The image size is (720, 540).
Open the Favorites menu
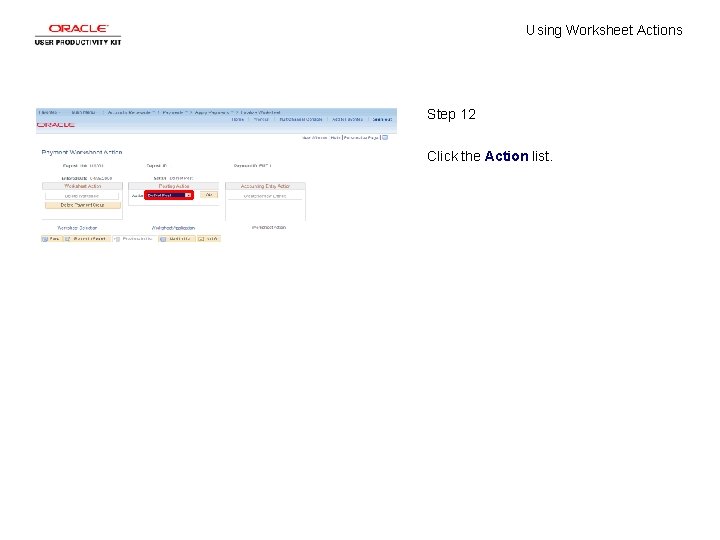click(x=49, y=112)
